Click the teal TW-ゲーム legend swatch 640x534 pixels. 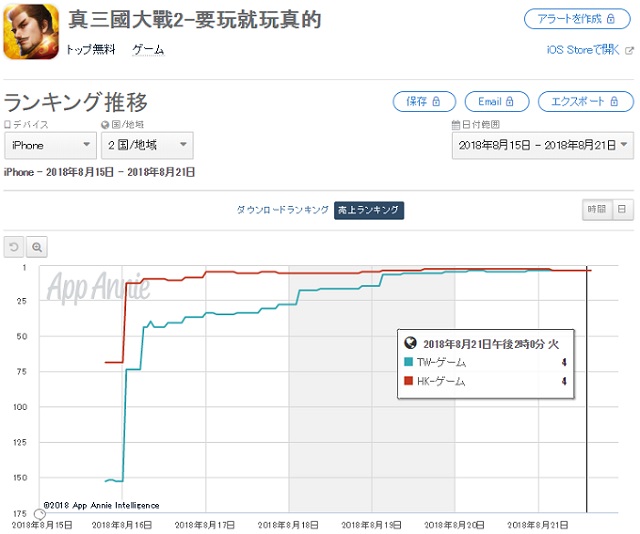pos(409,362)
